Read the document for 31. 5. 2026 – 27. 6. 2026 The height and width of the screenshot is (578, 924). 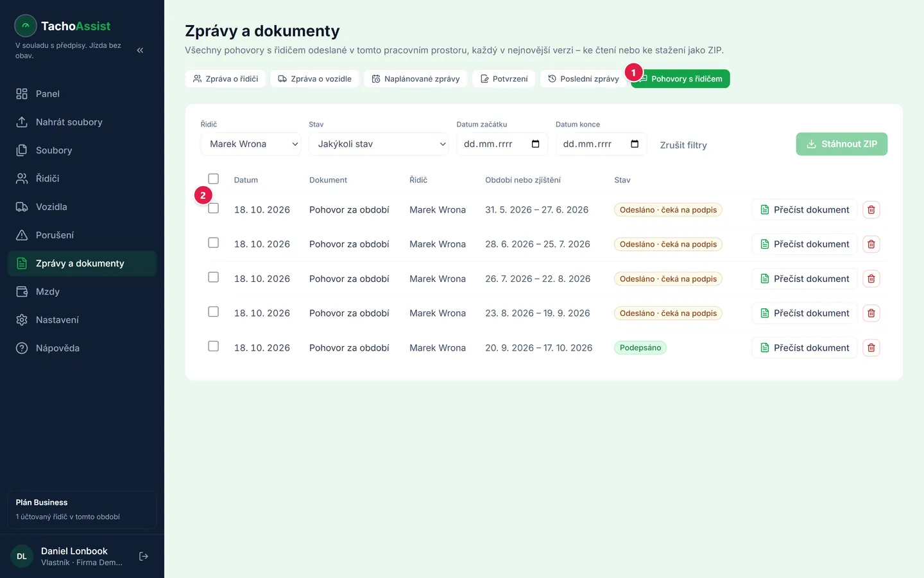pos(805,210)
